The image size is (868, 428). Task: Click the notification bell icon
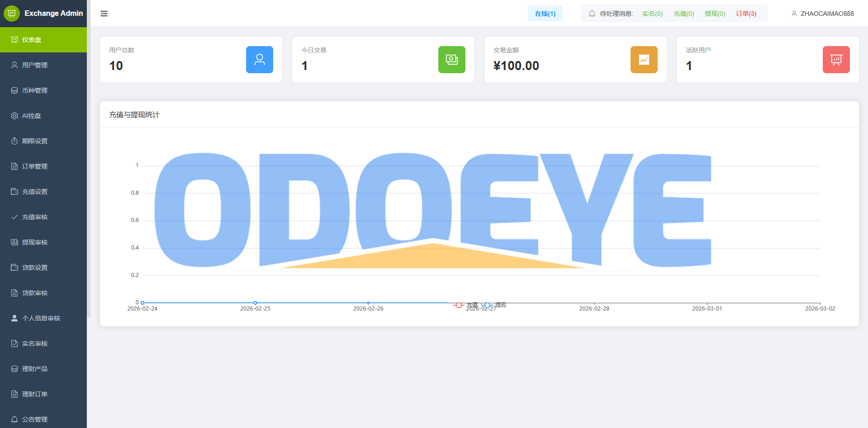point(592,14)
